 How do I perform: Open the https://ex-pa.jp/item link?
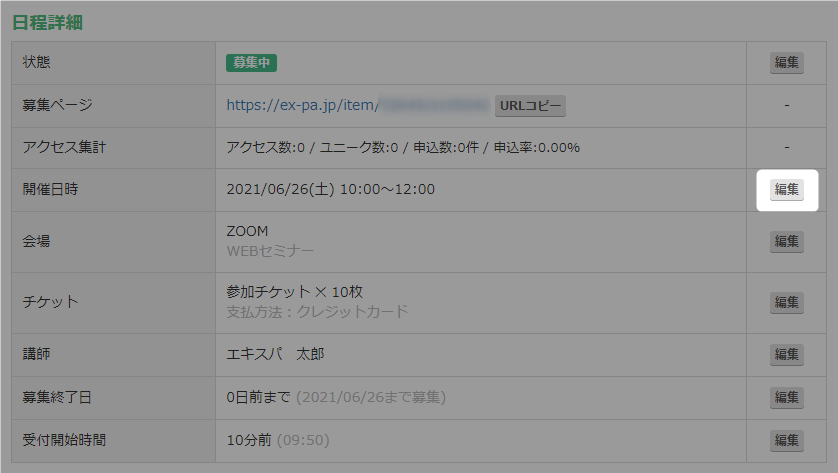pyautogui.click(x=302, y=105)
